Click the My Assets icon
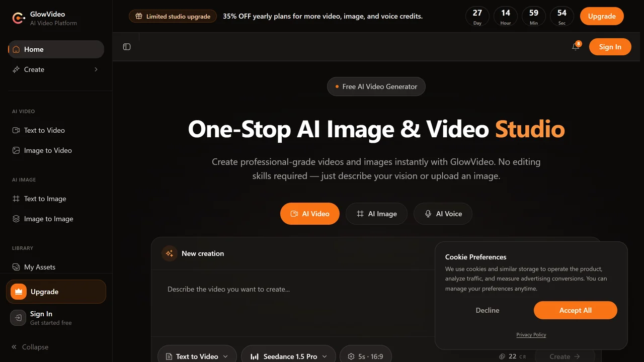 [16, 267]
